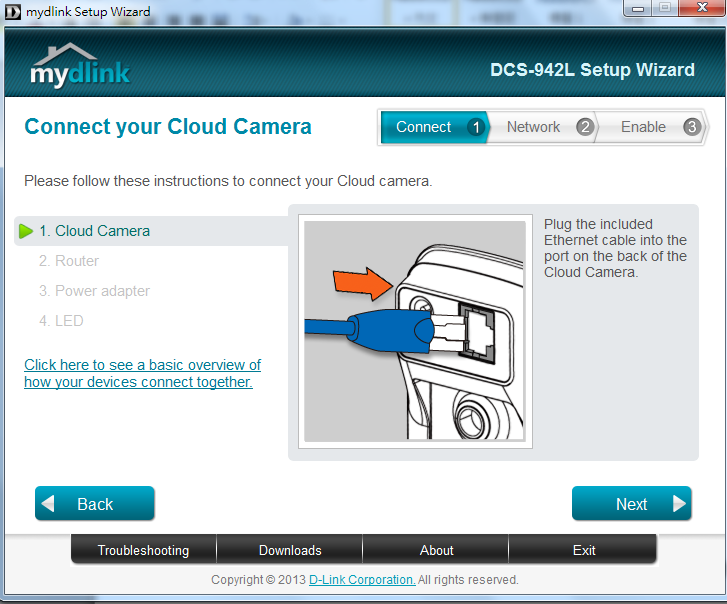Visit the D-Link Corporation link
The image size is (727, 604).
pyautogui.click(x=361, y=580)
